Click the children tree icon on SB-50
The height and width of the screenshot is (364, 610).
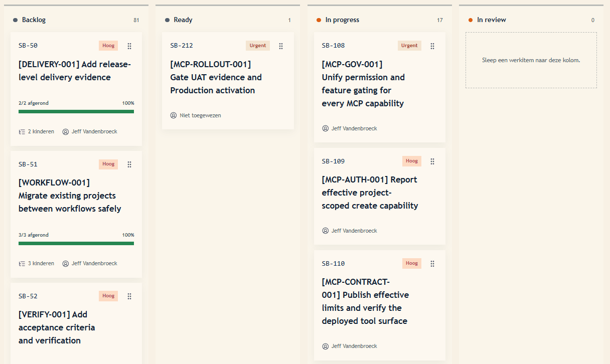point(22,132)
